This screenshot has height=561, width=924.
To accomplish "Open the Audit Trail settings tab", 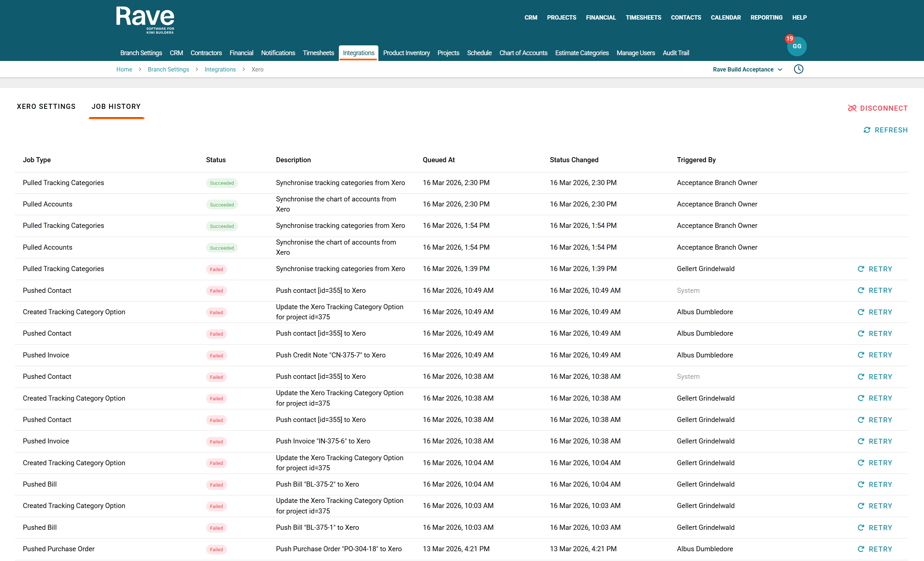I will coord(675,53).
